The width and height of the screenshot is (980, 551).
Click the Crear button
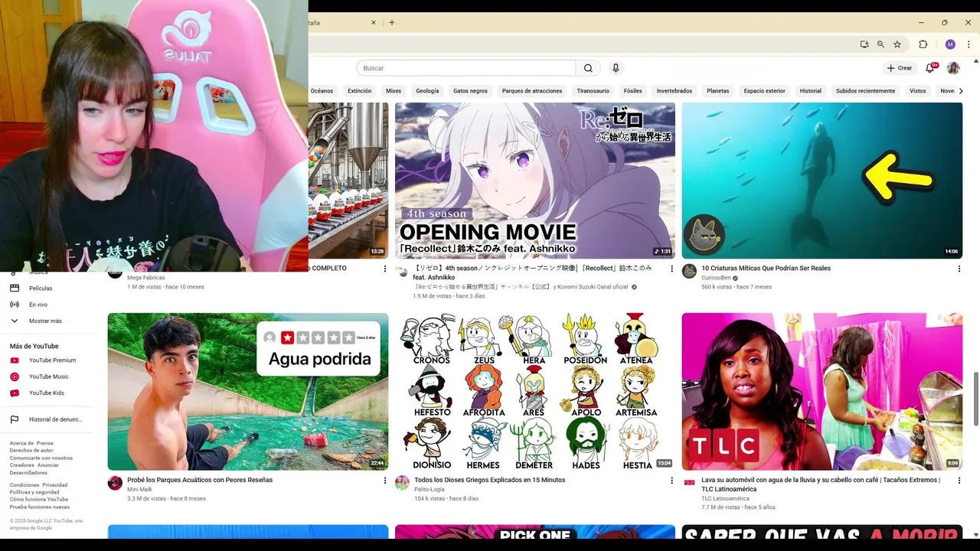pos(900,68)
